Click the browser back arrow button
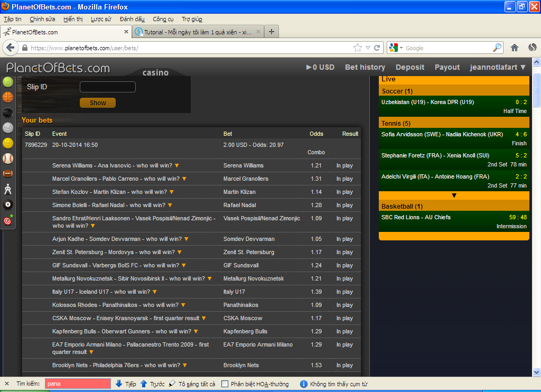This screenshot has width=541, height=392. pos(11,48)
